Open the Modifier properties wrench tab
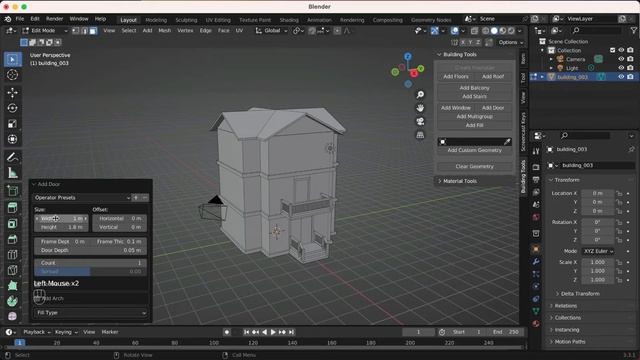The width and height of the screenshot is (640, 360). 536,262
